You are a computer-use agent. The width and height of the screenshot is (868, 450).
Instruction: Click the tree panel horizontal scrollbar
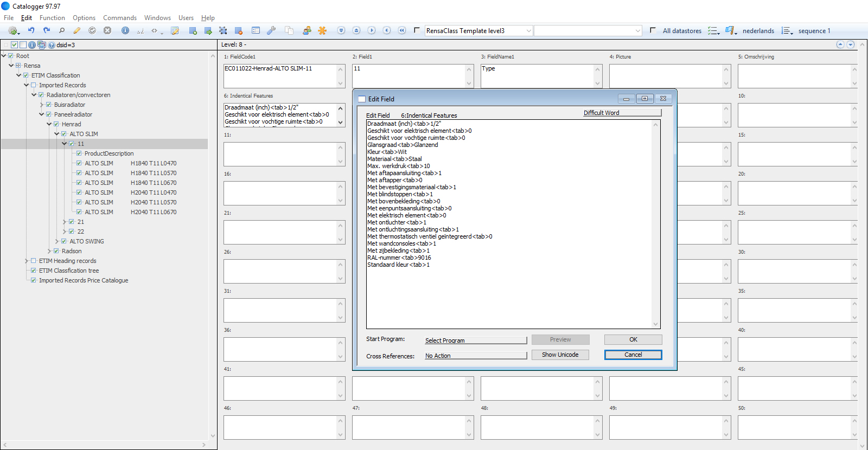point(103,445)
